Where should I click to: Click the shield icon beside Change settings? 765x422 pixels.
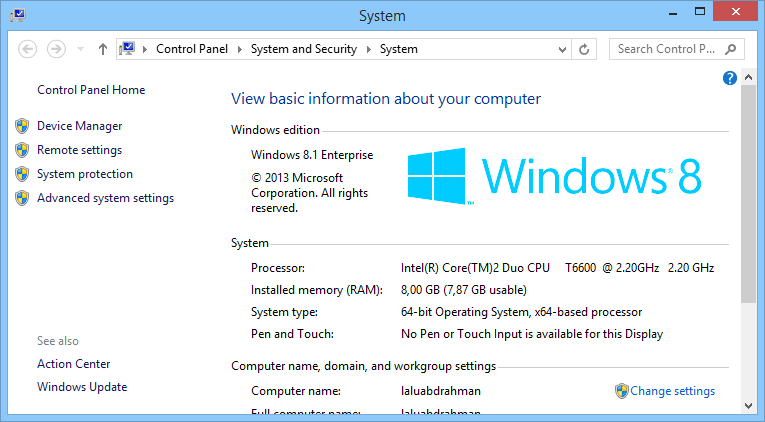pyautogui.click(x=622, y=391)
